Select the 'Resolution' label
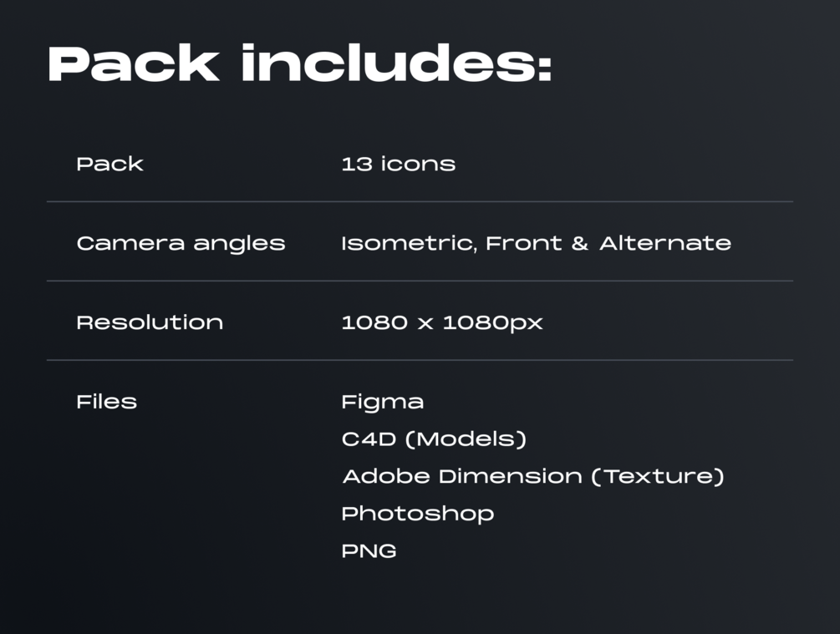 [x=150, y=322]
